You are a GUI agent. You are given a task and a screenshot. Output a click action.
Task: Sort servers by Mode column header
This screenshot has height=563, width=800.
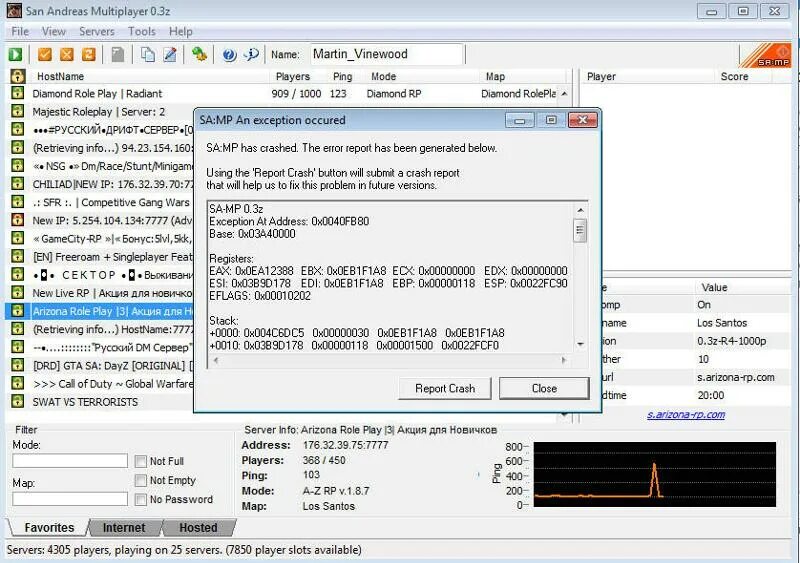tap(383, 77)
